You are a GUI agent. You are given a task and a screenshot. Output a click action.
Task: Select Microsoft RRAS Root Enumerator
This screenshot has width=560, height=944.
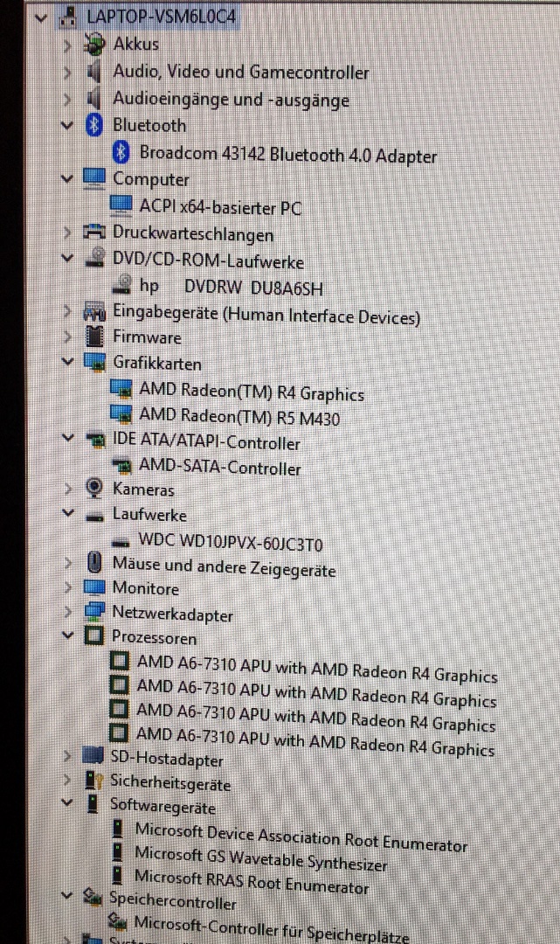pyautogui.click(x=252, y=881)
